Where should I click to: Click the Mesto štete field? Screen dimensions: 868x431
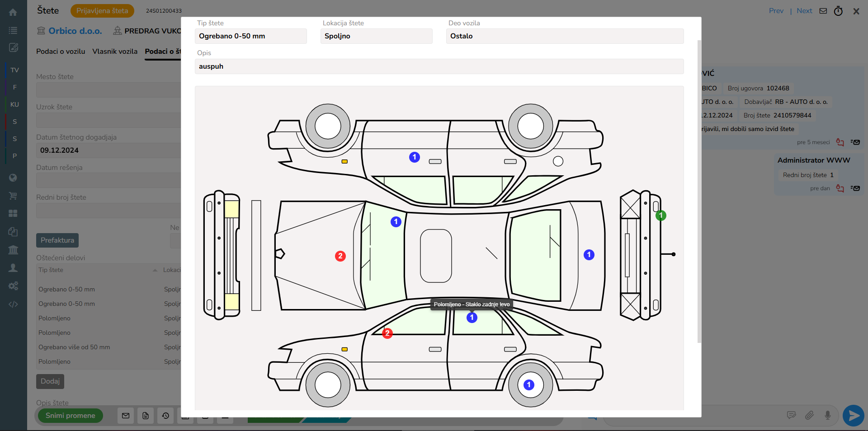(x=108, y=90)
